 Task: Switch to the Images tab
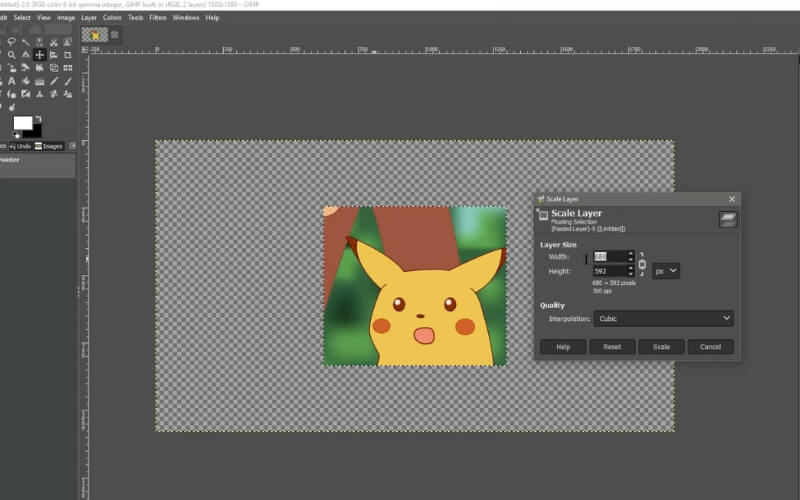[x=49, y=146]
